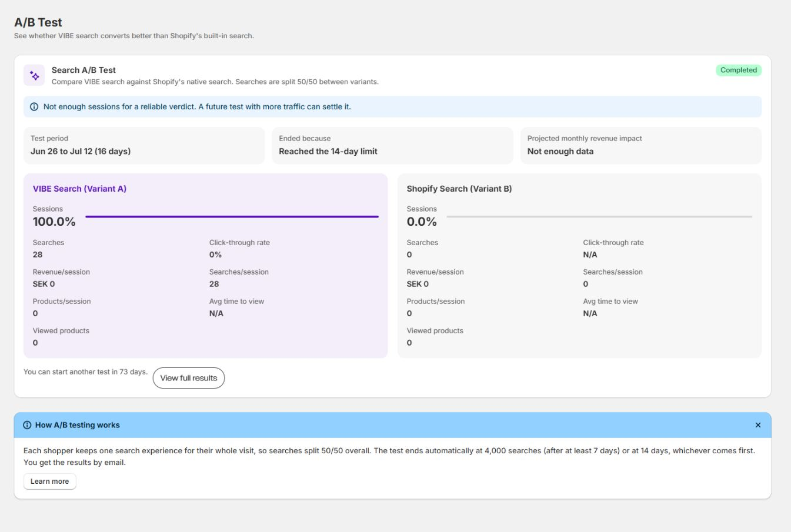This screenshot has width=791, height=532.
Task: Click the Test period value Jun 26 to Jul 12
Action: coord(81,151)
